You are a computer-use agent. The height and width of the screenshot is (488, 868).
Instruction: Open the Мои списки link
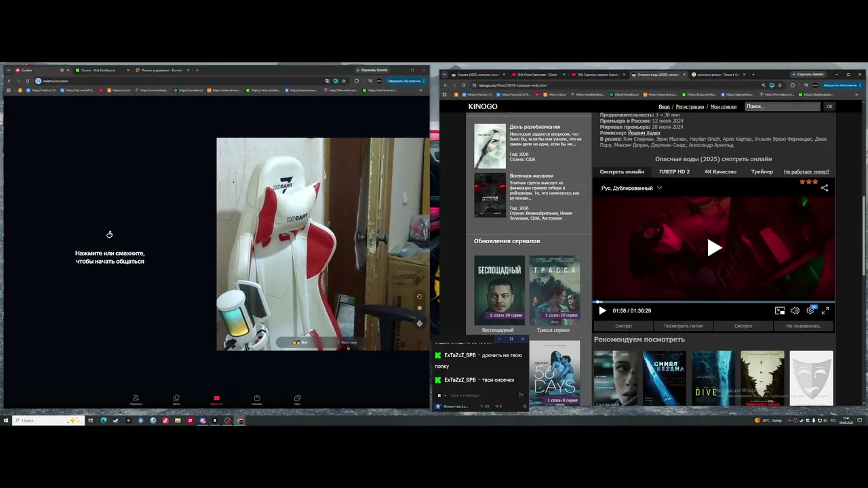[x=724, y=106]
